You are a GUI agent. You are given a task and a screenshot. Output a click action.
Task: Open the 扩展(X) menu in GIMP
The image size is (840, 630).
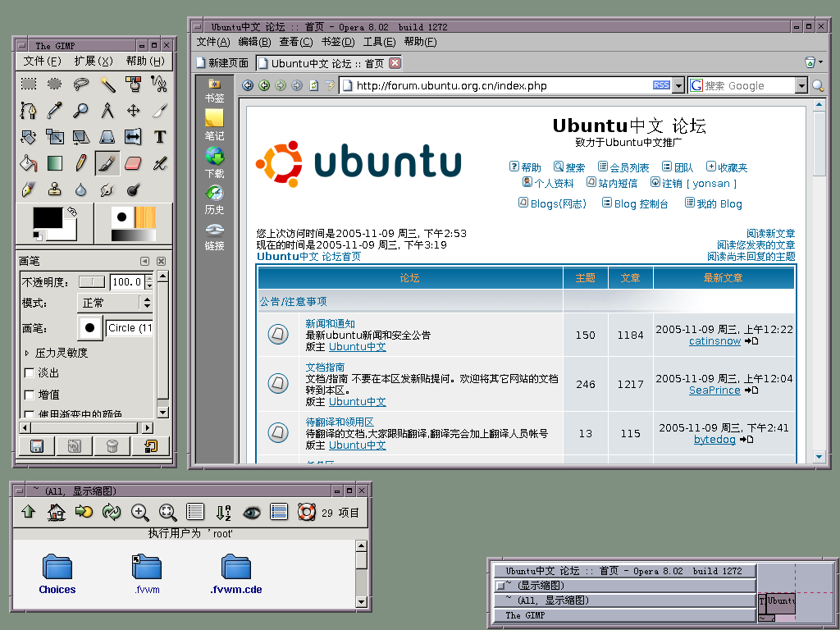(94, 61)
